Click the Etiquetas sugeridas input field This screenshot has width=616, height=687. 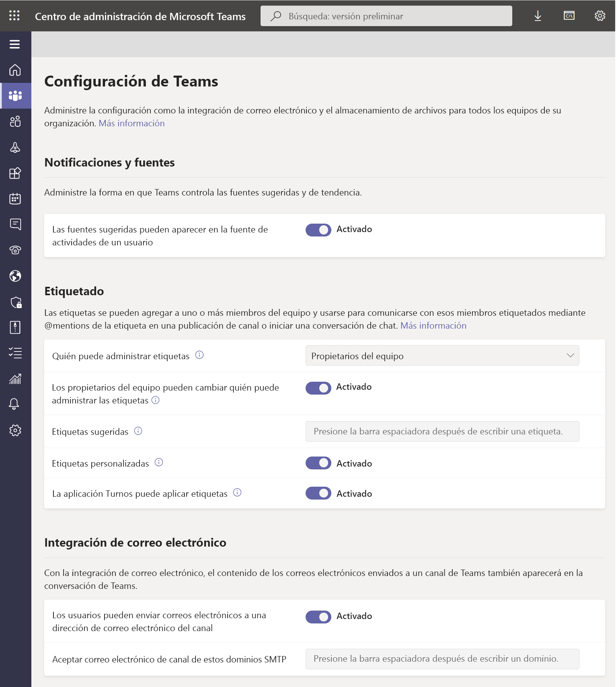[442, 431]
